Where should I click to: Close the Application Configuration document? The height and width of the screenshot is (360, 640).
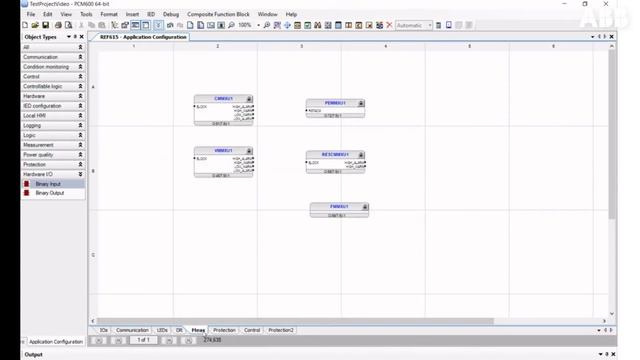click(611, 37)
